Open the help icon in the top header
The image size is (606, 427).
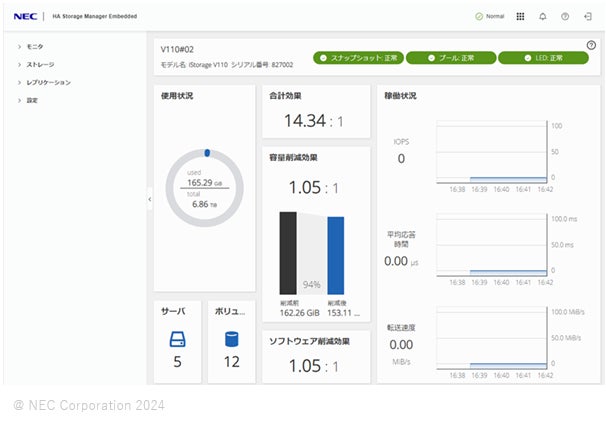coord(565,16)
